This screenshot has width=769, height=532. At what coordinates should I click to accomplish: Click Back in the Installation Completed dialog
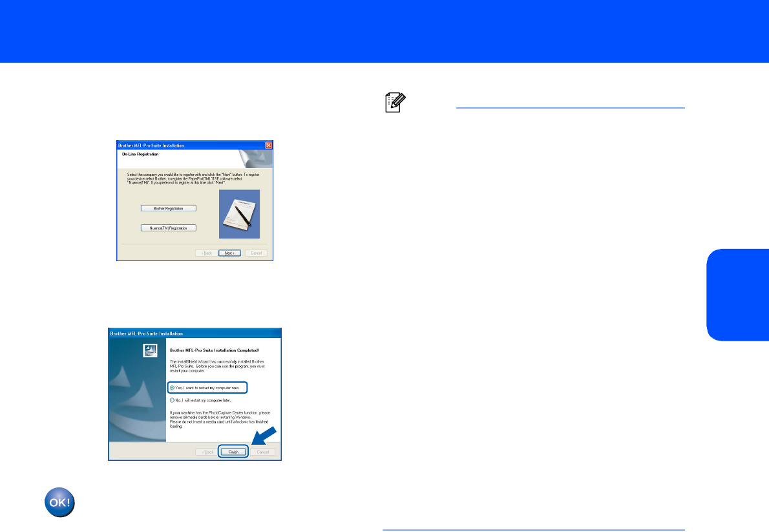[207, 452]
